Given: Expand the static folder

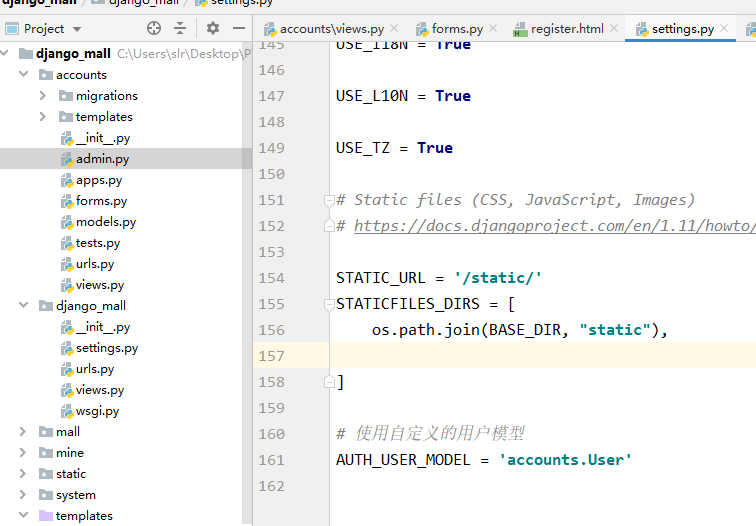Looking at the screenshot, I should (23, 473).
